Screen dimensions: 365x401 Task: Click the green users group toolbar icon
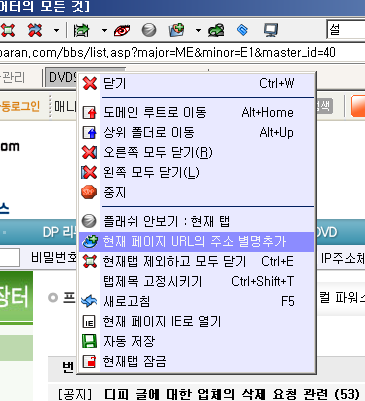(x=216, y=30)
